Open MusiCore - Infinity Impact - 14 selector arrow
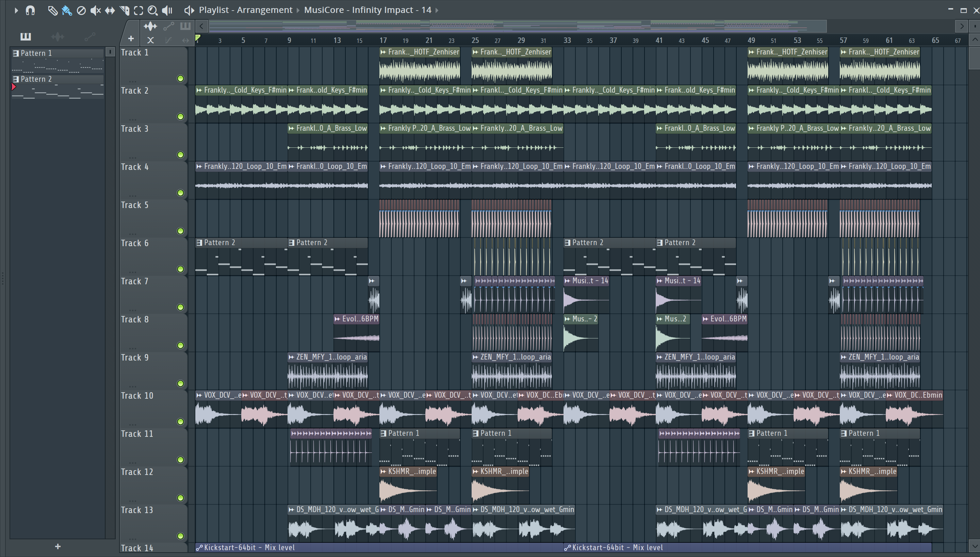Screen dimensions: 980x557 point(437,10)
